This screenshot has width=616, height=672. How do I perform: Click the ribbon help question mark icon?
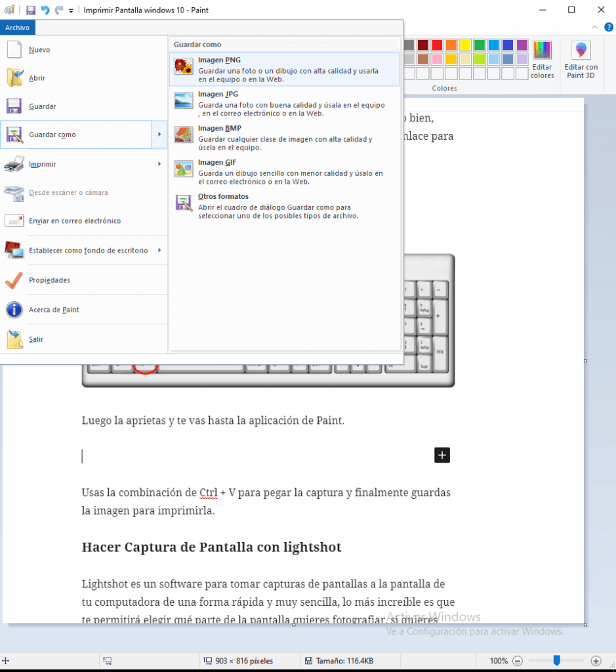coord(608,28)
